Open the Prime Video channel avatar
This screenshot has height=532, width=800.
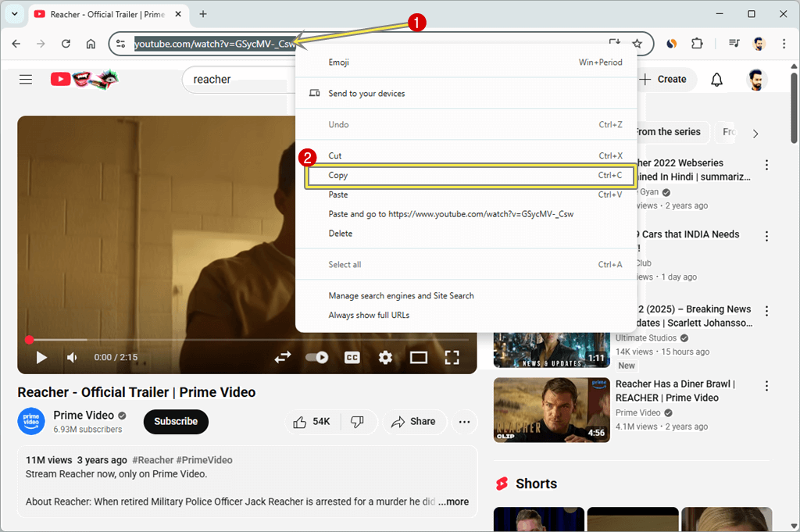pos(31,421)
